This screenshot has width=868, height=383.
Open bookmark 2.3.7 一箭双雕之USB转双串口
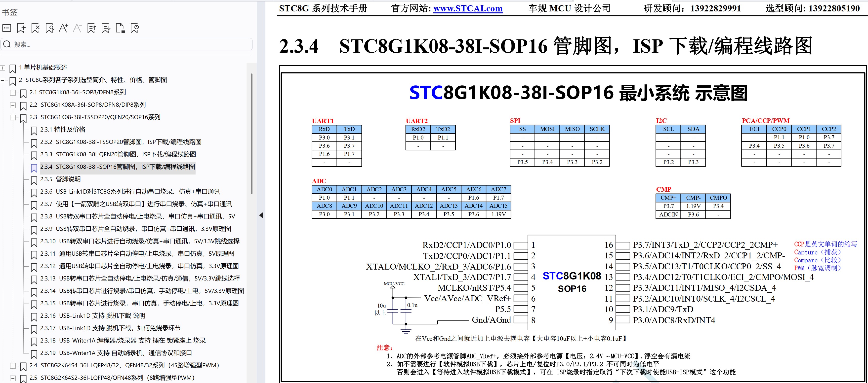pyautogui.click(x=136, y=204)
